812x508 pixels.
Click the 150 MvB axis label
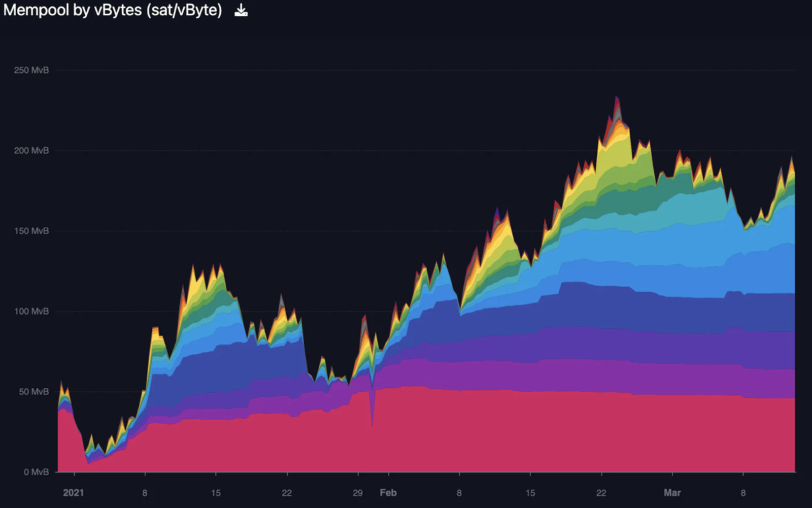coord(31,231)
